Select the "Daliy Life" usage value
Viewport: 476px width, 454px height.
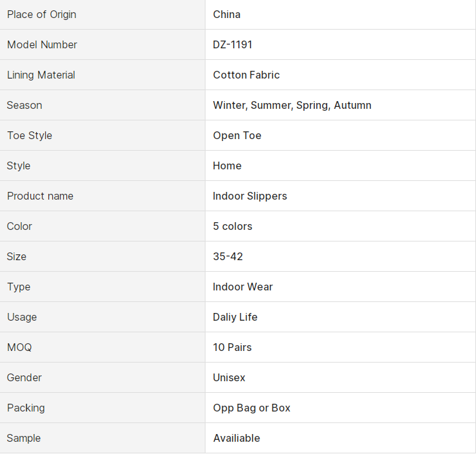point(235,317)
